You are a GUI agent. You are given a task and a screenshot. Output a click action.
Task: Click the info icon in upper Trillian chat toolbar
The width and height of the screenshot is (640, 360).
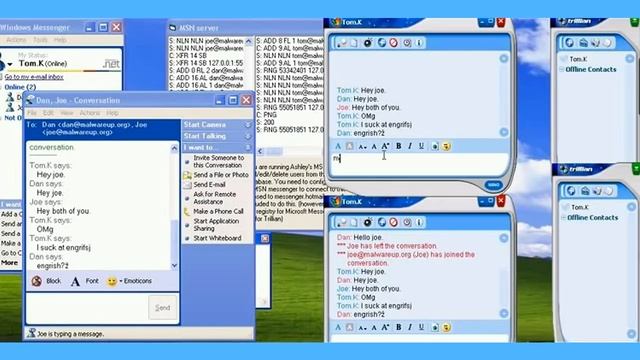(x=419, y=43)
